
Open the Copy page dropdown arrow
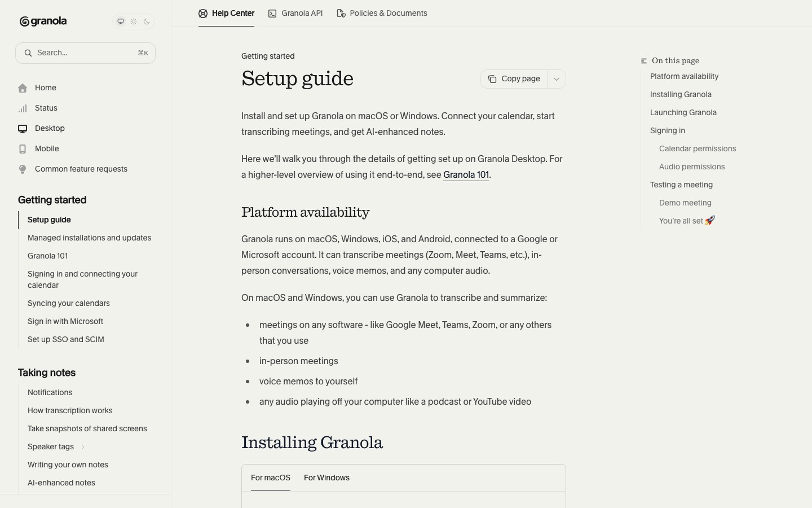pyautogui.click(x=557, y=79)
